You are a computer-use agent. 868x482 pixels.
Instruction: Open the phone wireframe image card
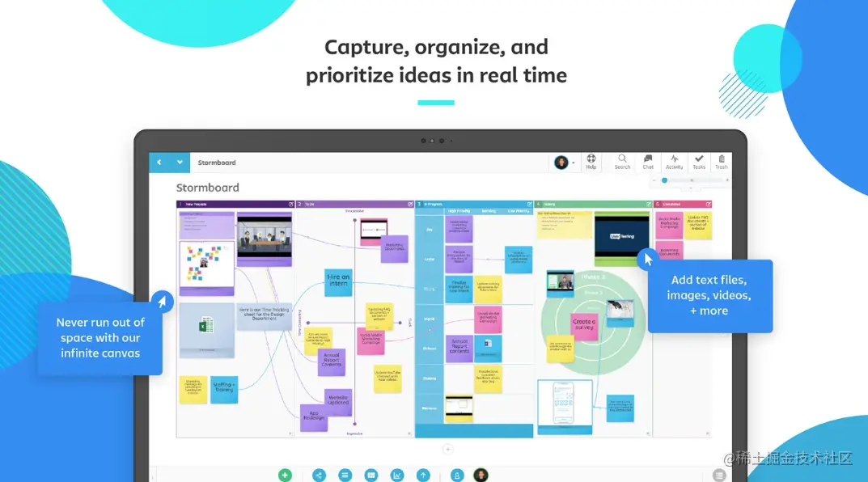pyautogui.click(x=565, y=408)
